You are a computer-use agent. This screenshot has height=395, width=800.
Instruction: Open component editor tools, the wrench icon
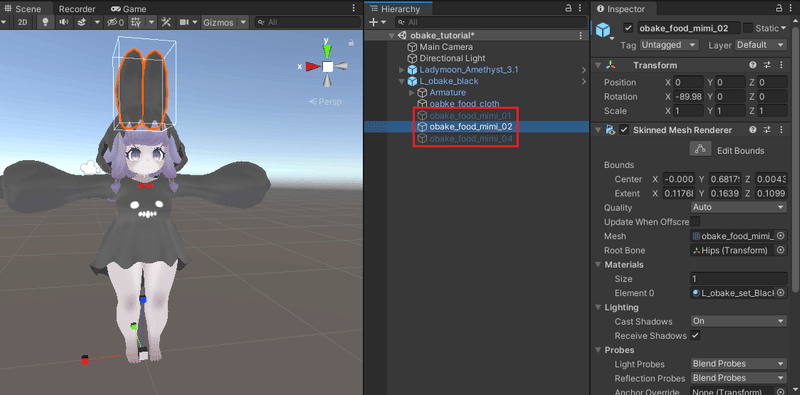pos(166,22)
